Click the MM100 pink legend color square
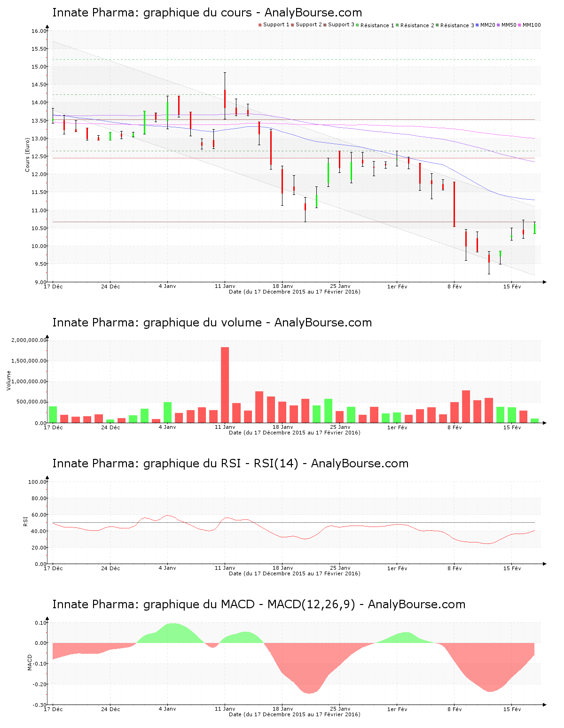The image size is (564, 728). (x=520, y=25)
